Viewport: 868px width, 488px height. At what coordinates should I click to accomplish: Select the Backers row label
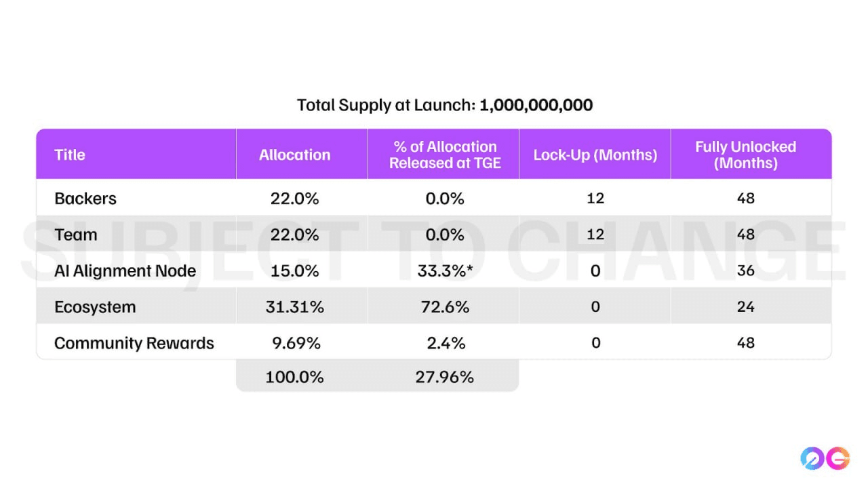(x=85, y=199)
